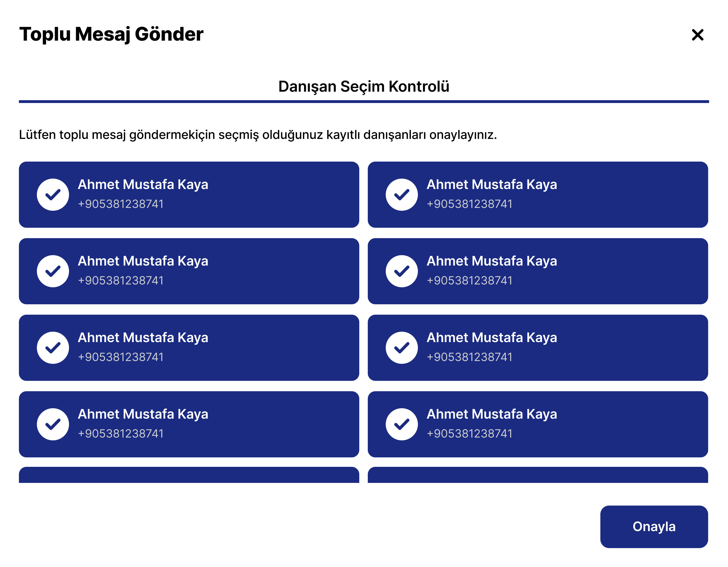Image resolution: width=728 pixels, height=567 pixels.
Task: Uncheck the checkmark in first row's left card
Action: click(53, 195)
